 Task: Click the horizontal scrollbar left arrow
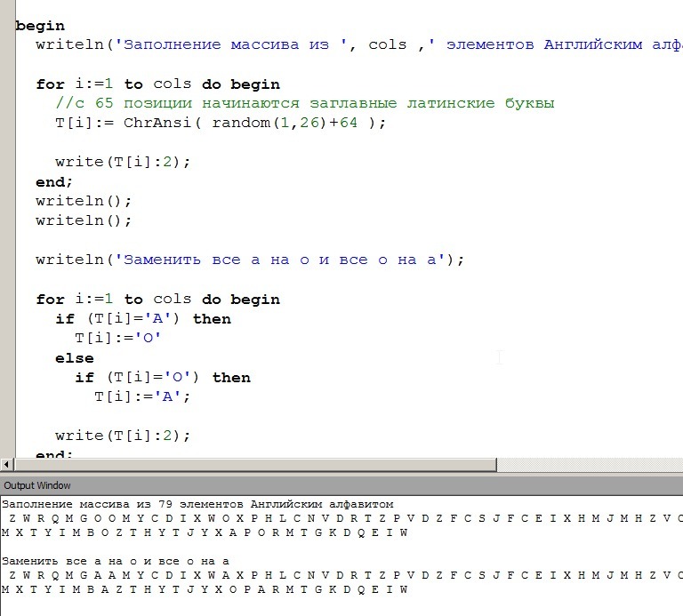pyautogui.click(x=6, y=465)
